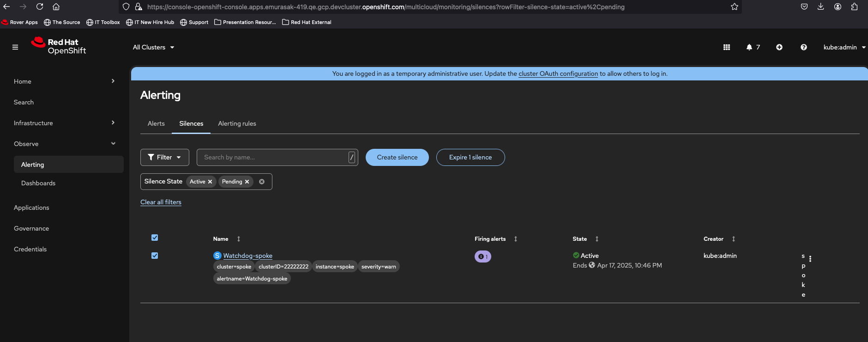The width and height of the screenshot is (868, 342).
Task: Click the Clear all filters link
Action: pos(161,202)
